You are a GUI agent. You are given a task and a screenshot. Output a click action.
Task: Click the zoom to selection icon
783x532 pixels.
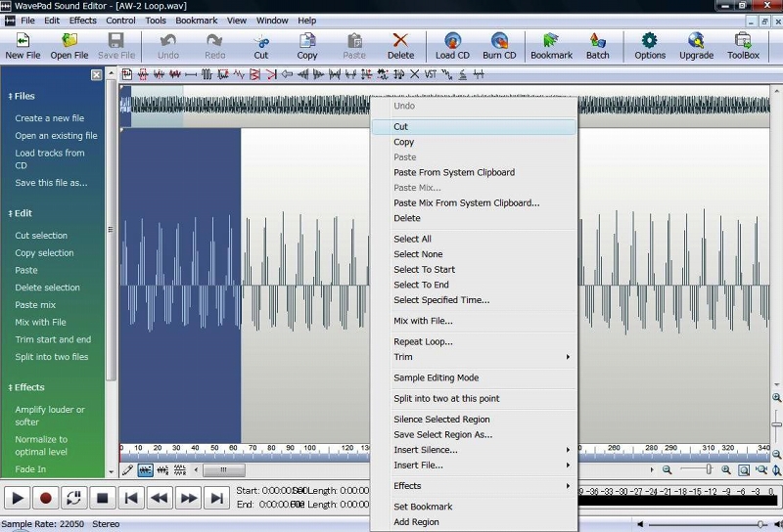tap(744, 469)
